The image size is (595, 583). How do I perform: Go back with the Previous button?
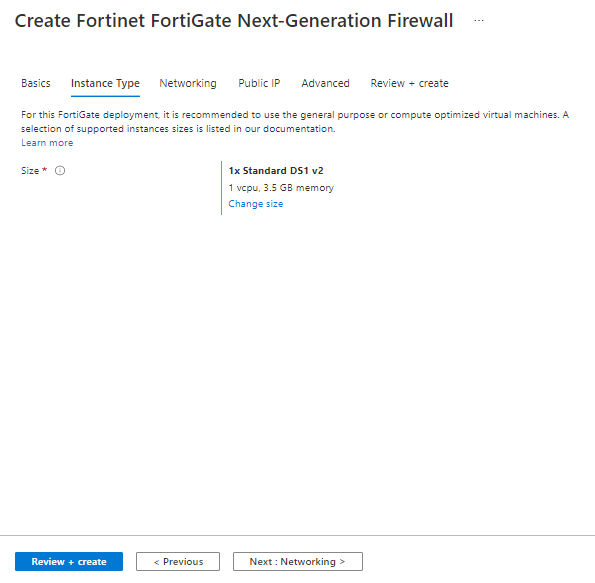178,561
